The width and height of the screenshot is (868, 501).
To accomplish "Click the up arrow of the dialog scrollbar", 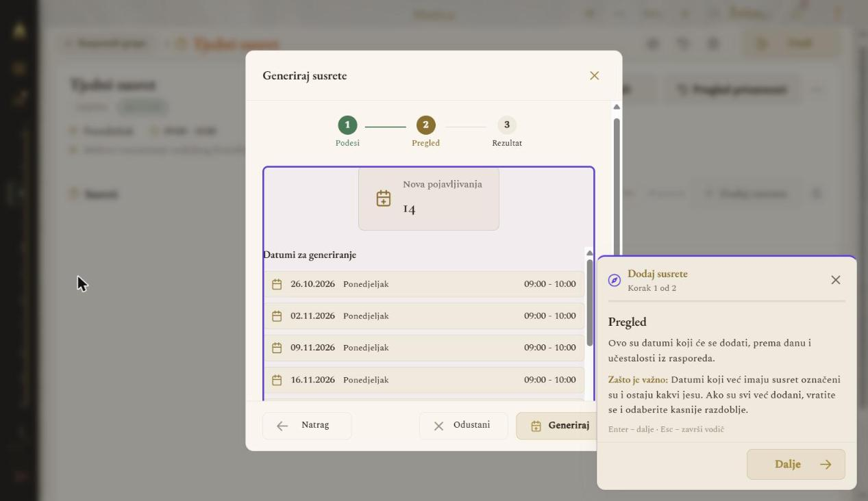I will click(x=617, y=107).
